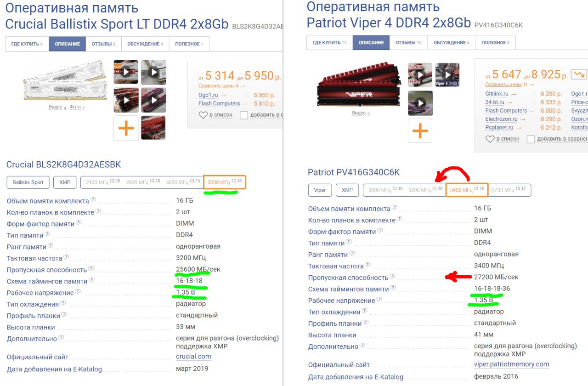Open help icon beside Crucial Профиль планки

64,315
